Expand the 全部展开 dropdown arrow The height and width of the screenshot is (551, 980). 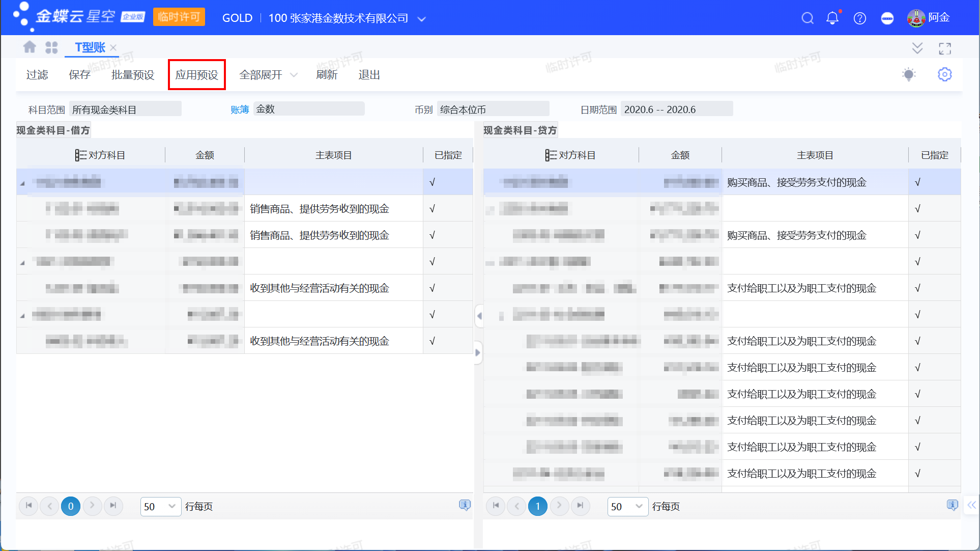coord(294,75)
